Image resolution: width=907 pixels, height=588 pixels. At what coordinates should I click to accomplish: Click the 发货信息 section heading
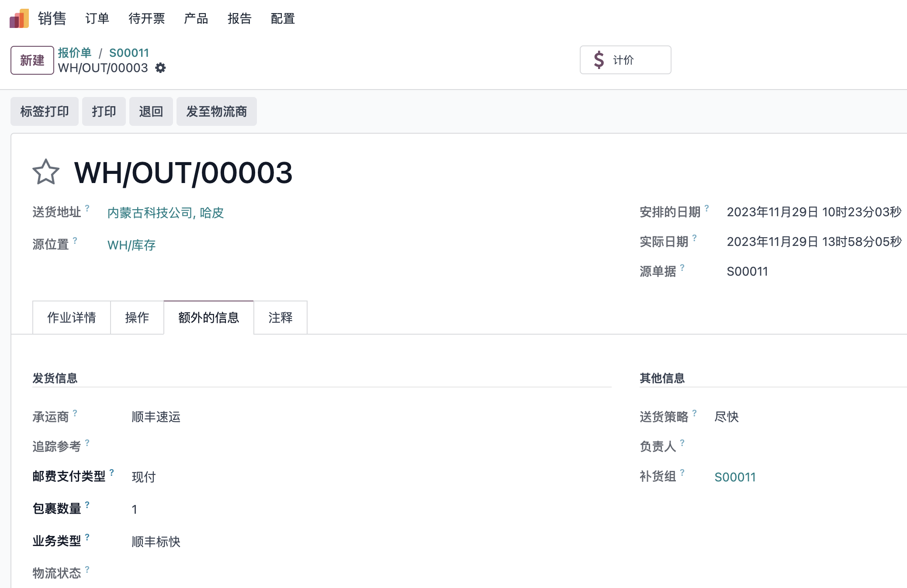tap(55, 378)
